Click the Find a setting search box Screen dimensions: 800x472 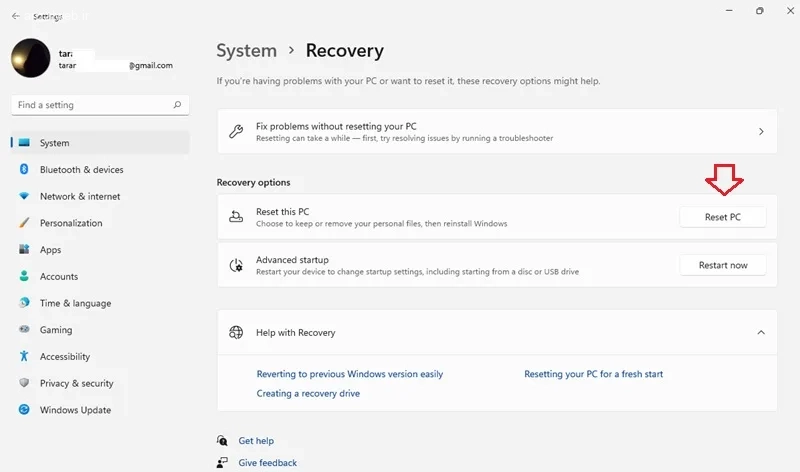pyautogui.click(x=100, y=105)
